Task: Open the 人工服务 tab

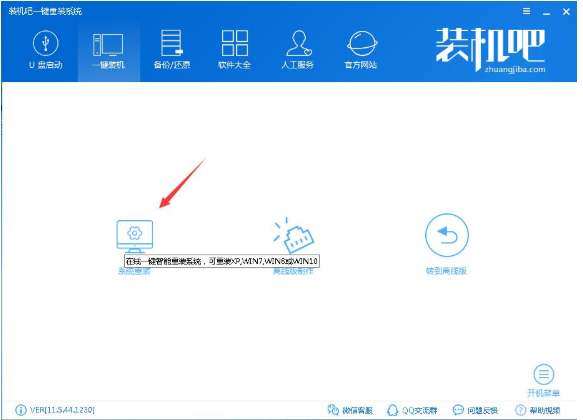Action: tap(298, 50)
